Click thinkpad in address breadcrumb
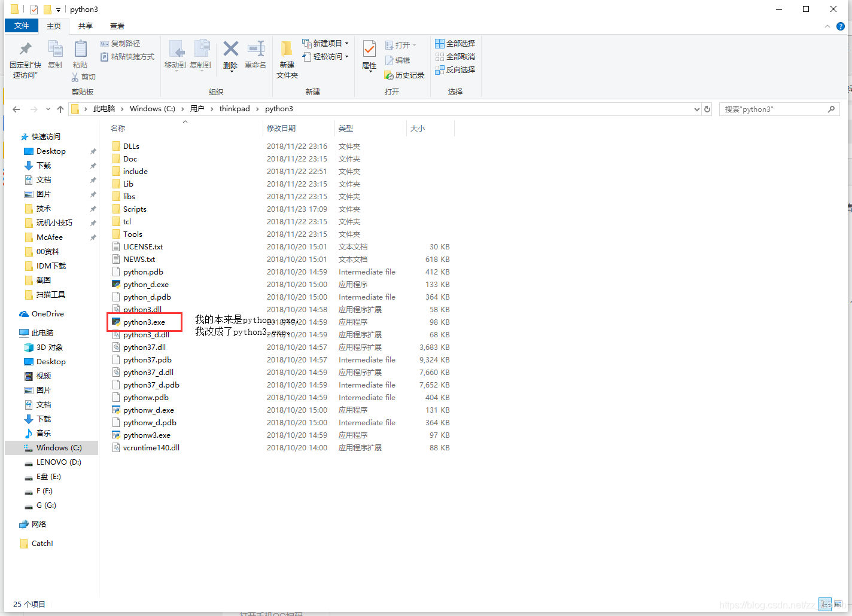 pyautogui.click(x=235, y=109)
